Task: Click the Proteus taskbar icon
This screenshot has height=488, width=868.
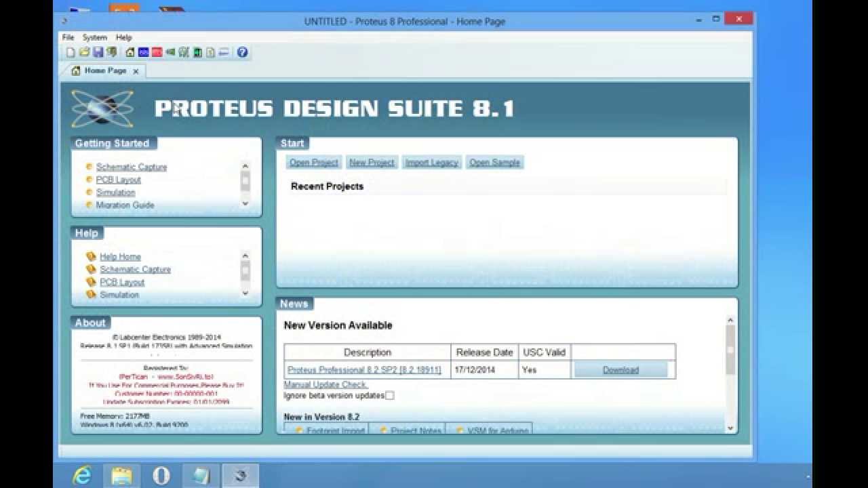Action: (x=240, y=476)
